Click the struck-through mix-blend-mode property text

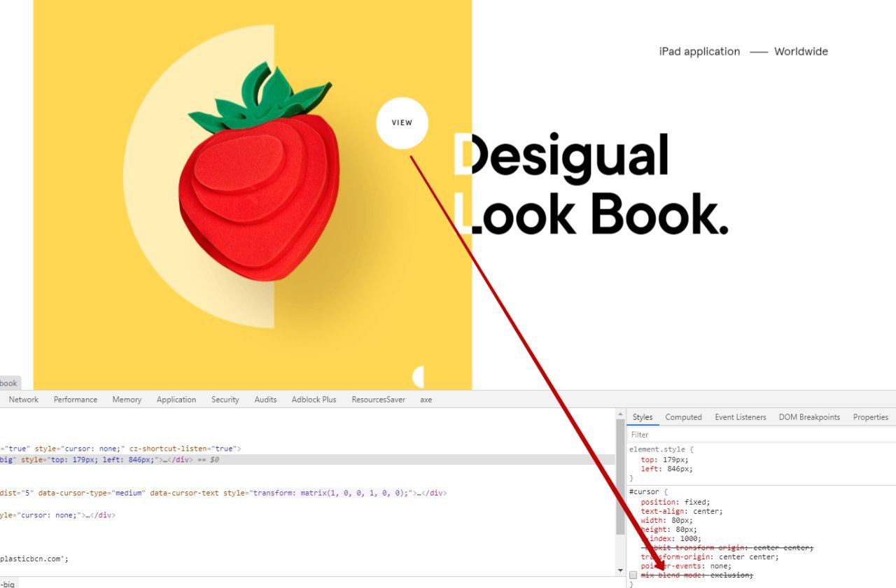click(x=697, y=575)
